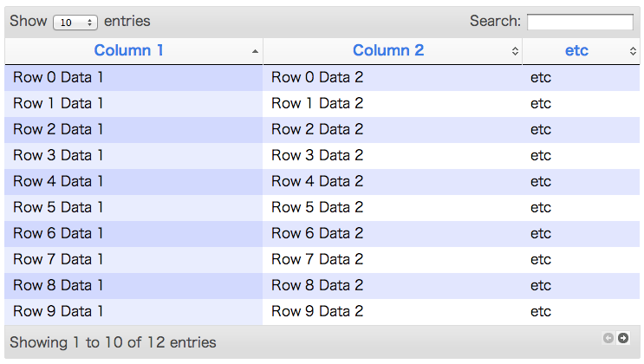Click the Row 4 Data 2 cell
This screenshot has width=644, height=364.
[x=317, y=182]
